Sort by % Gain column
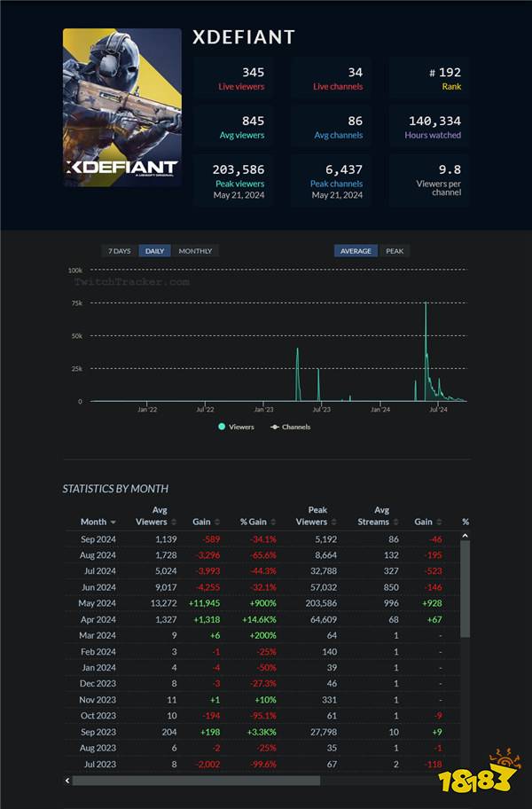This screenshot has width=532, height=809. coord(258,522)
